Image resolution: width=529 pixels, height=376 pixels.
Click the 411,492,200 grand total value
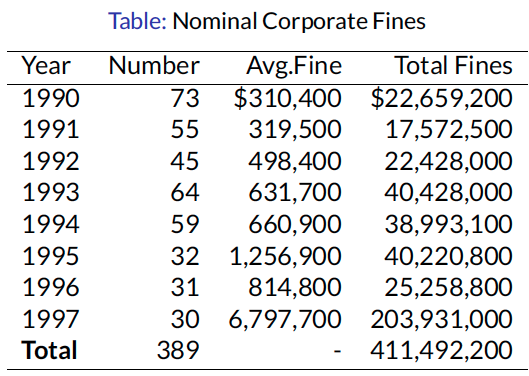coord(442,351)
